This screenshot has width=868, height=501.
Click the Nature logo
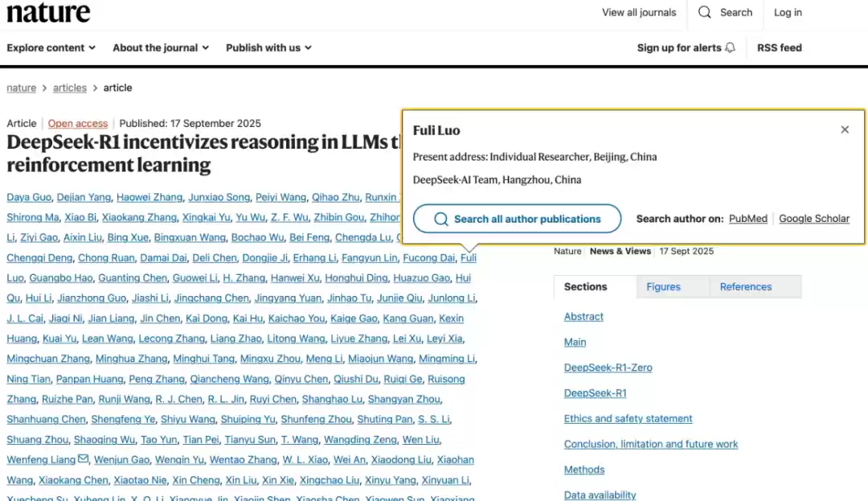(x=48, y=13)
